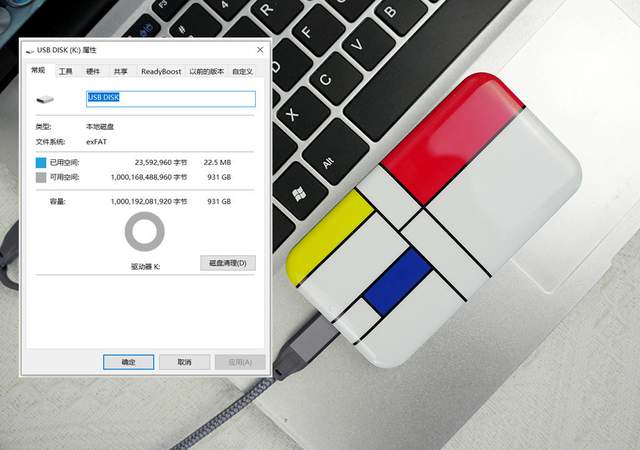The width and height of the screenshot is (640, 450).
Task: Click the title bar drive icon
Action: tap(30, 51)
